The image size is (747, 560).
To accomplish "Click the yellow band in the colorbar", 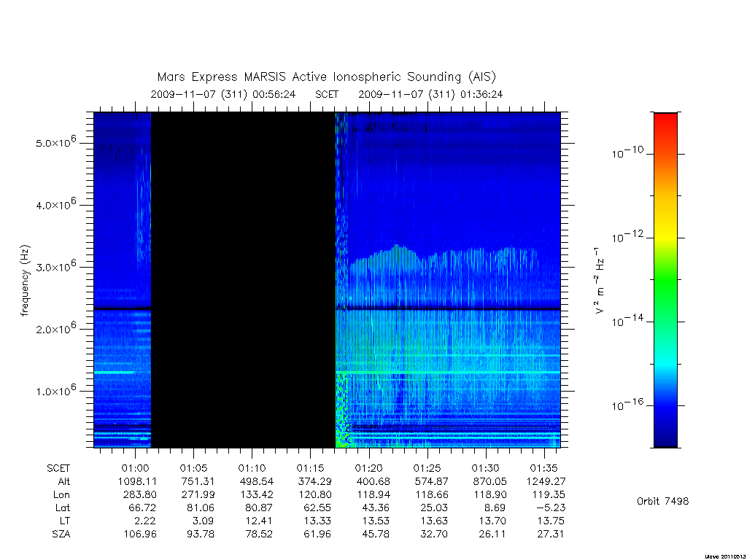I will (665, 224).
